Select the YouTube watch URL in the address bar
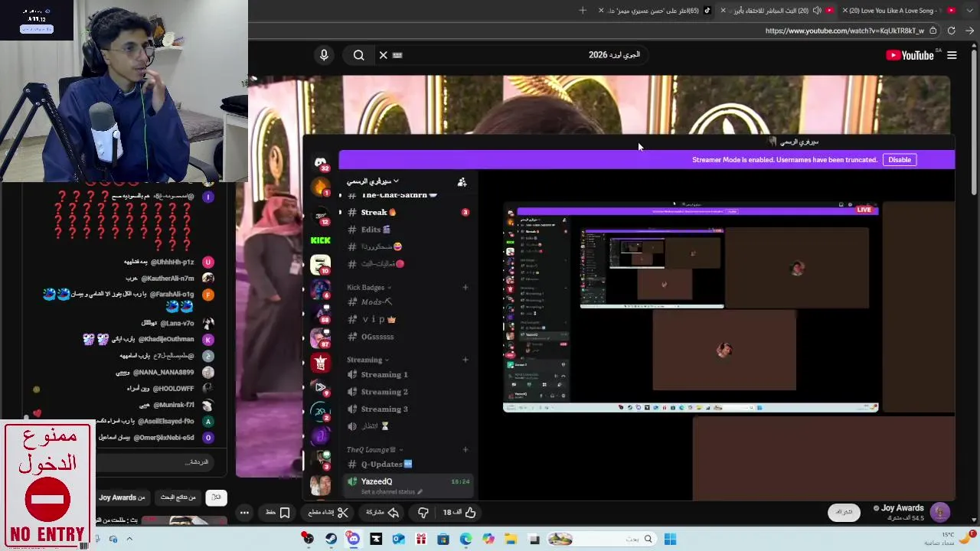Viewport: 980px width, 551px height. 844,31
